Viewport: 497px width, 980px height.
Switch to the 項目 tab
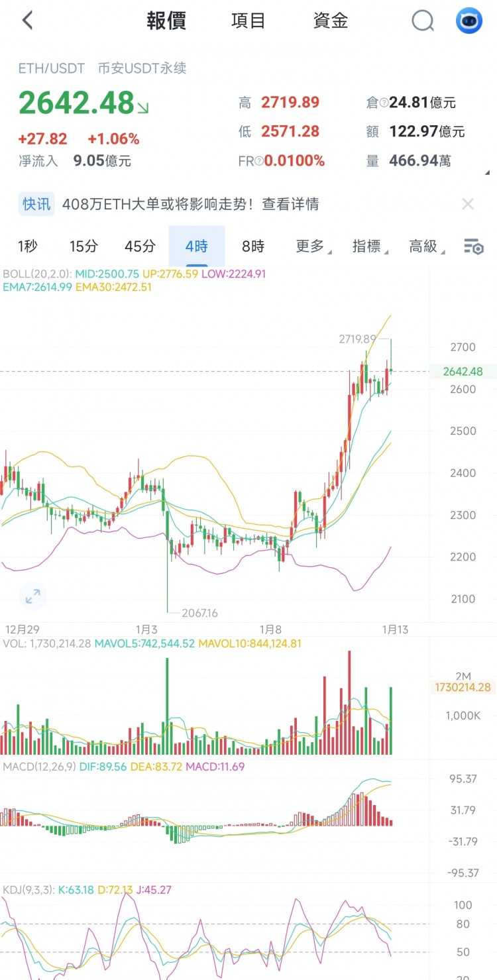(248, 21)
